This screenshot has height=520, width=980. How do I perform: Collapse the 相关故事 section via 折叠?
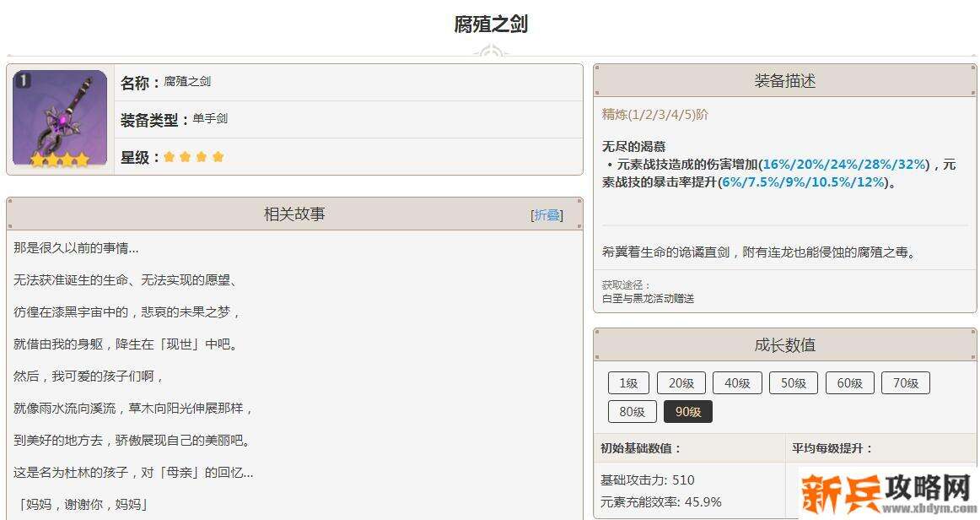click(x=547, y=215)
